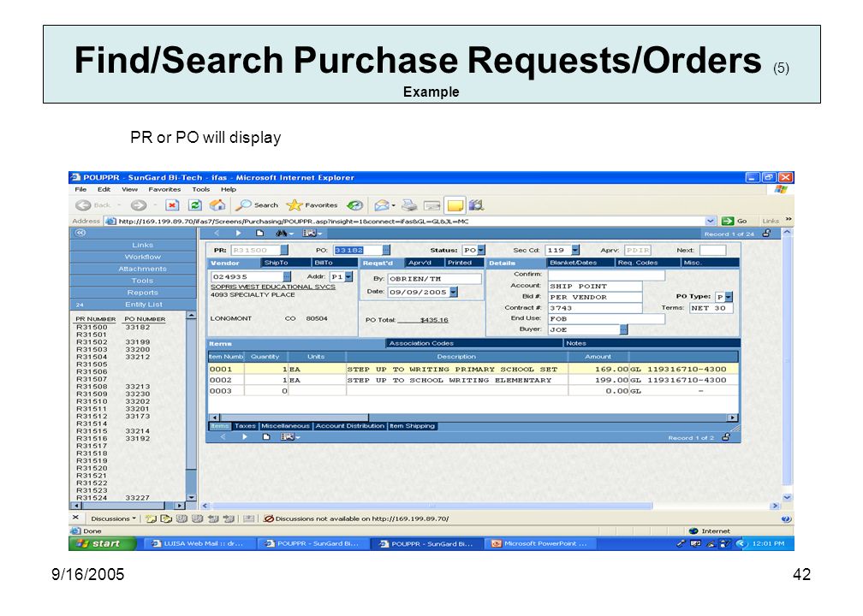Screen dimensions: 863x616
Task: Click the green Refresh icon
Action: point(195,205)
